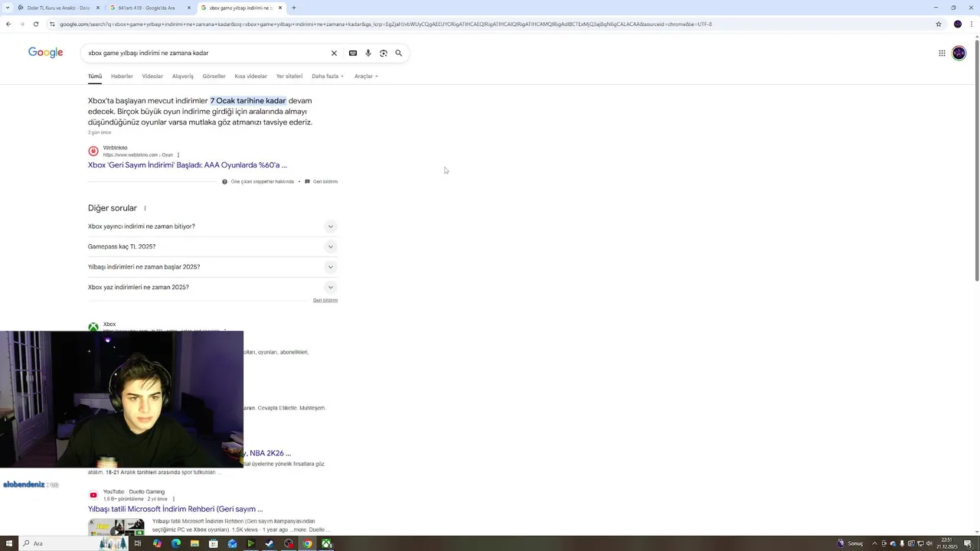Open Task View on taskbar
The height and width of the screenshot is (551, 980).
(138, 543)
